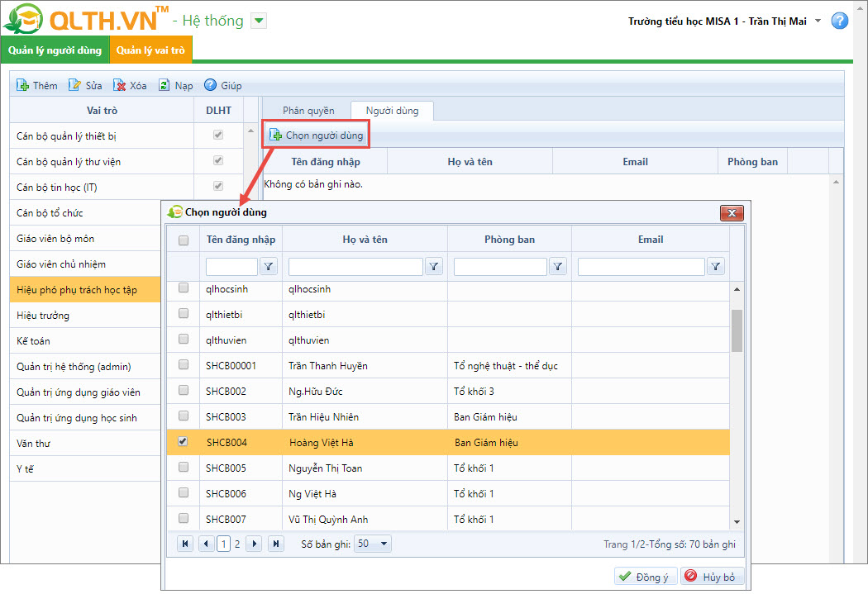Click the blue help question mark icon
The height and width of the screenshot is (594, 868).
(x=839, y=21)
